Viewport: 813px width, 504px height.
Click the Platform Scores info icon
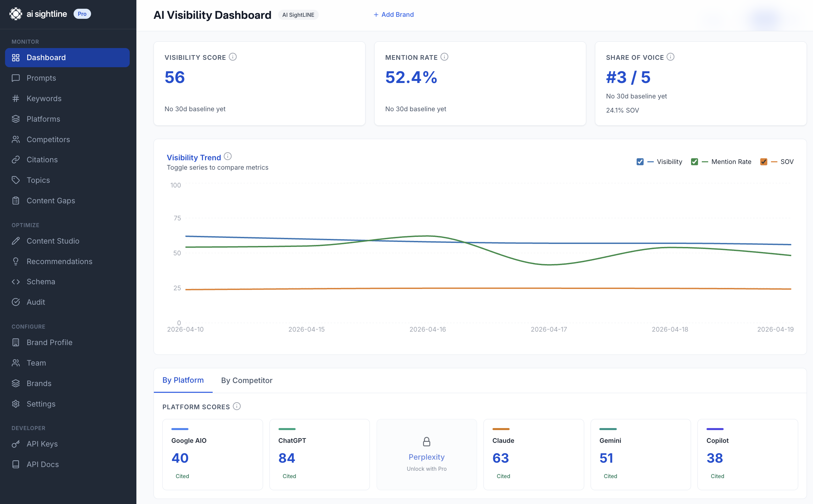point(237,406)
